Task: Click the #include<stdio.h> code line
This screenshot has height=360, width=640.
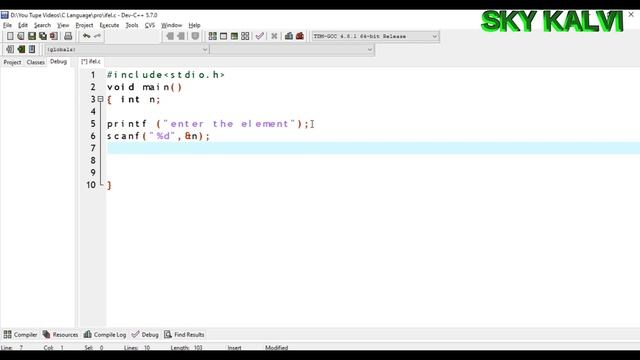Action: (x=166, y=75)
